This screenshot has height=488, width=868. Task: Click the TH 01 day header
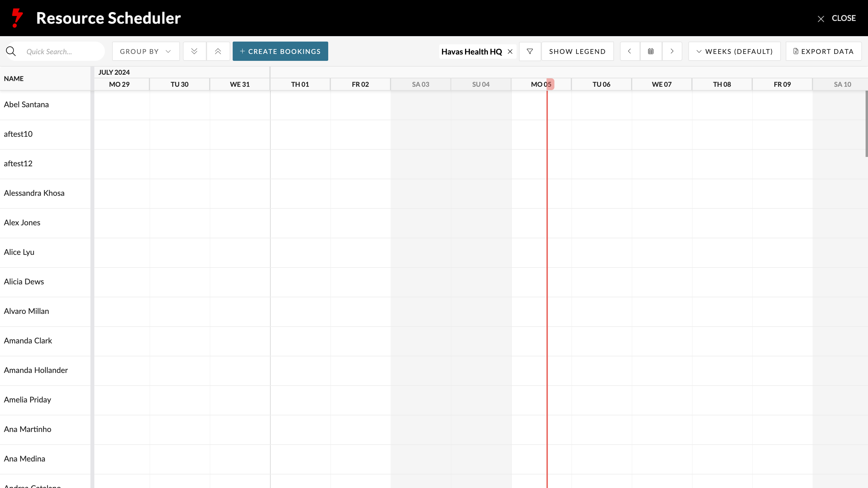tap(300, 84)
